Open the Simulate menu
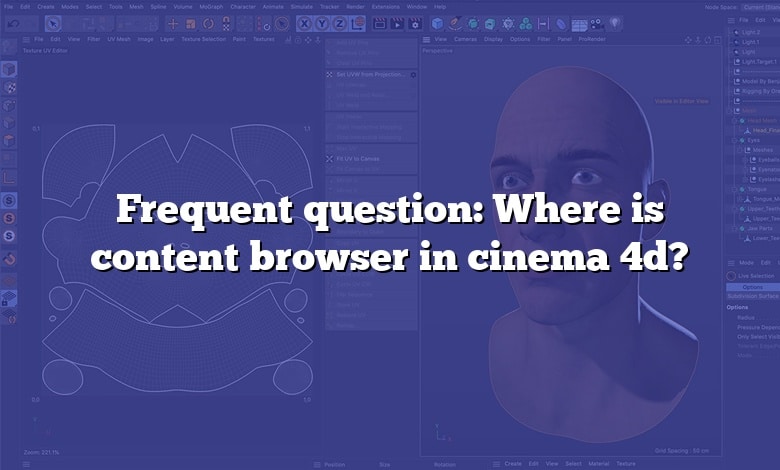Screen dimensions: 780x470 (301, 7)
